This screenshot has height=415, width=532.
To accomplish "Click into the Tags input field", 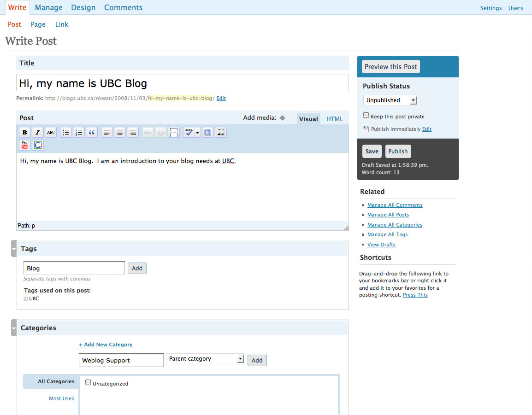I will [x=74, y=268].
